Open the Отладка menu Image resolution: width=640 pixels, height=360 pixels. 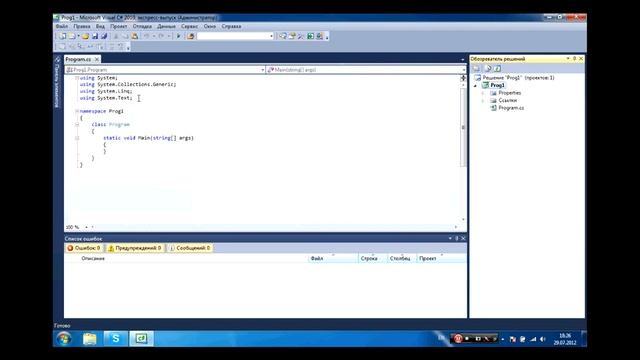(142, 26)
